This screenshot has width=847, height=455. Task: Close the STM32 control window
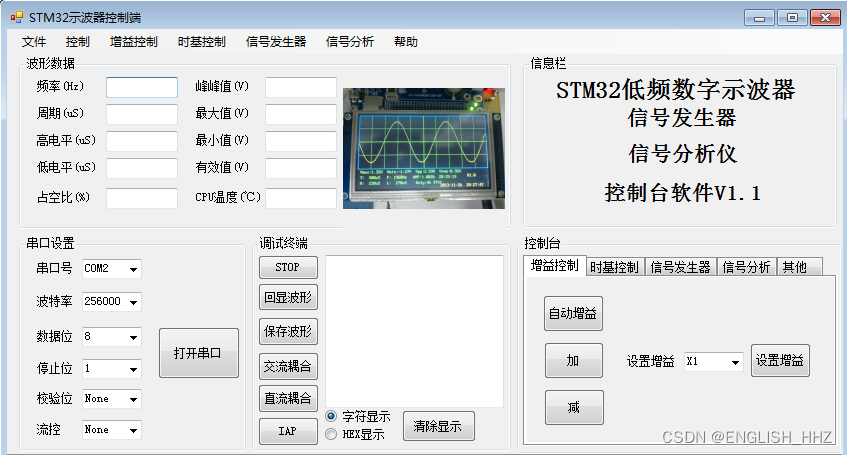(x=825, y=18)
